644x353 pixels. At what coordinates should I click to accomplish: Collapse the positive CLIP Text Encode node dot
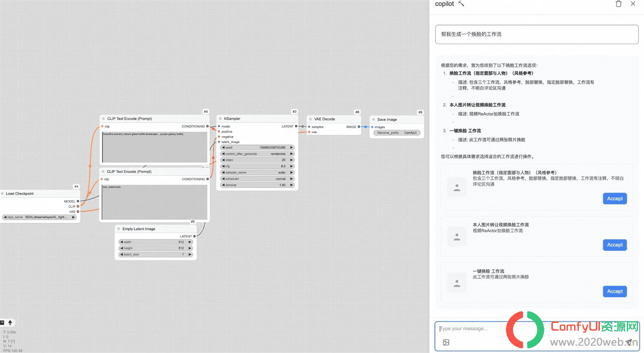tap(103, 119)
